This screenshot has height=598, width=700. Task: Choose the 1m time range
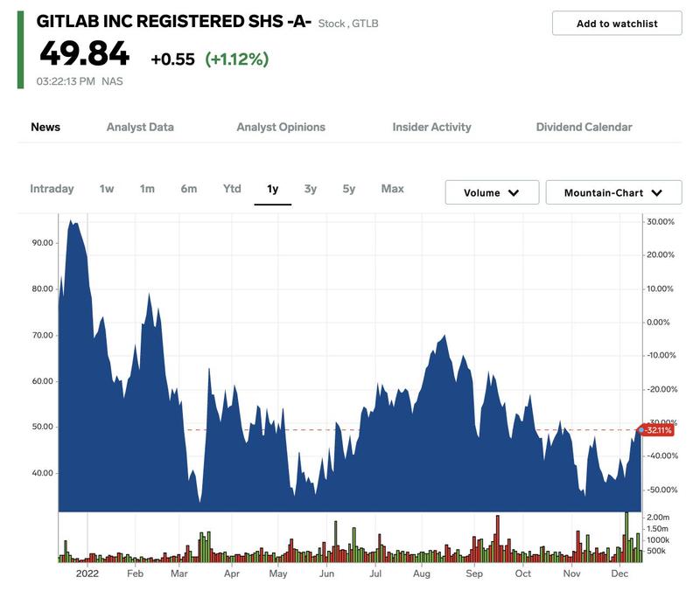[x=147, y=189]
